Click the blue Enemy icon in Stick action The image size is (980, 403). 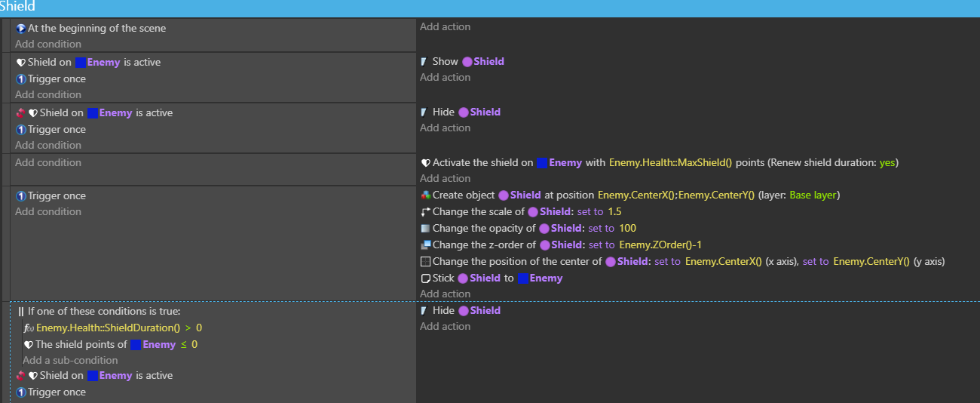coord(522,278)
